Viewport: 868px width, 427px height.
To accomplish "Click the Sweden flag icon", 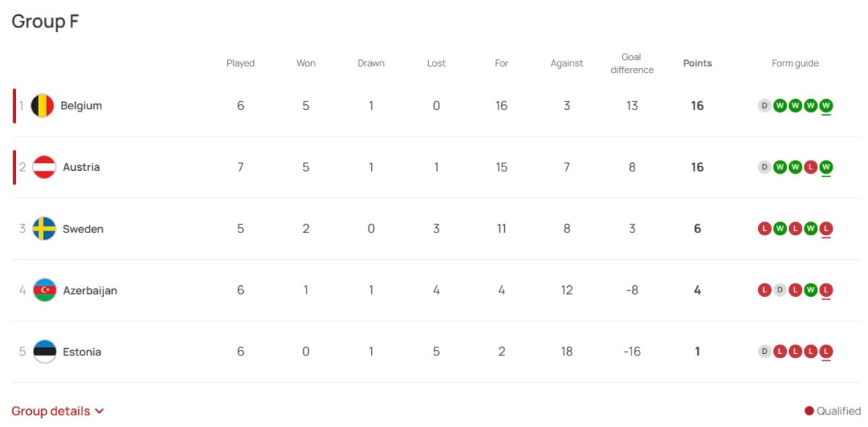I will tap(44, 229).
